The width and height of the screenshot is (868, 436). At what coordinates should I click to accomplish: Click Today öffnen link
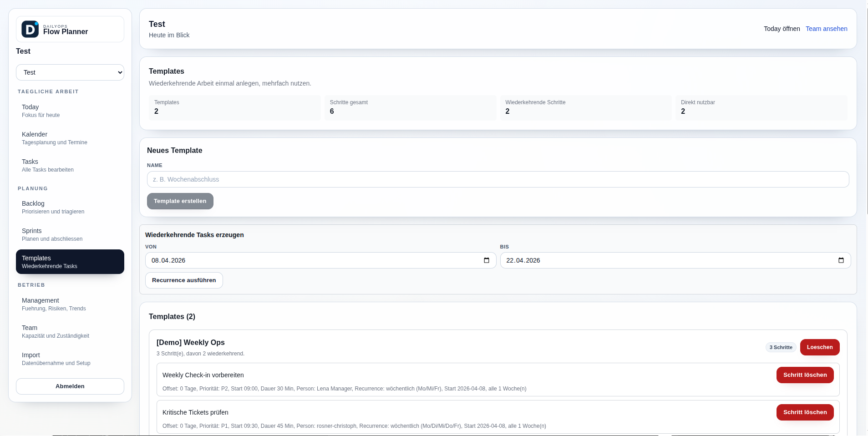(782, 29)
